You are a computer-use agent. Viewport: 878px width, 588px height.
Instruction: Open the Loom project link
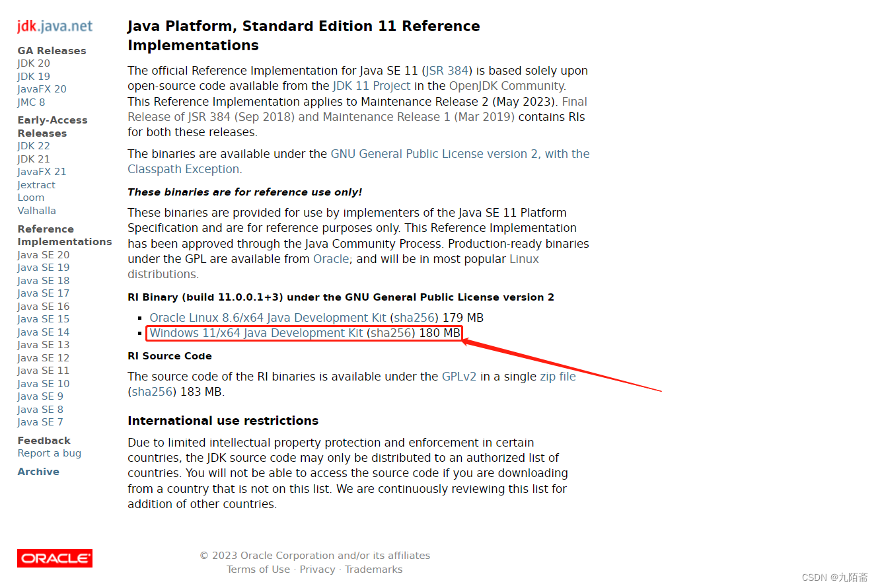click(31, 198)
